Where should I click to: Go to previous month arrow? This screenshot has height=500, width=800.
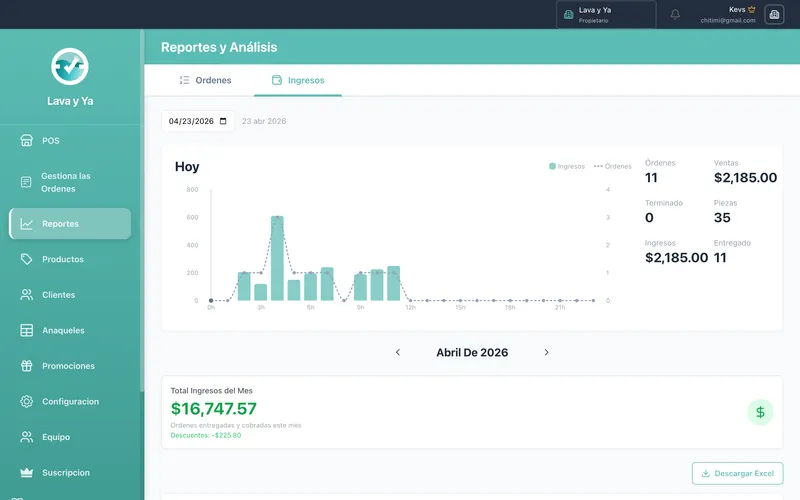click(x=398, y=352)
